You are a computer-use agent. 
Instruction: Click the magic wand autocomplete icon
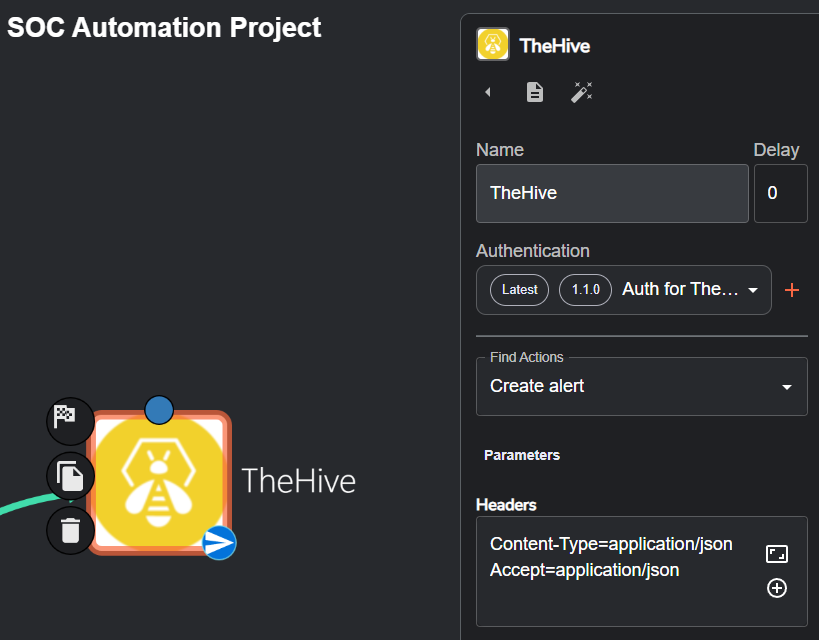(x=581, y=92)
